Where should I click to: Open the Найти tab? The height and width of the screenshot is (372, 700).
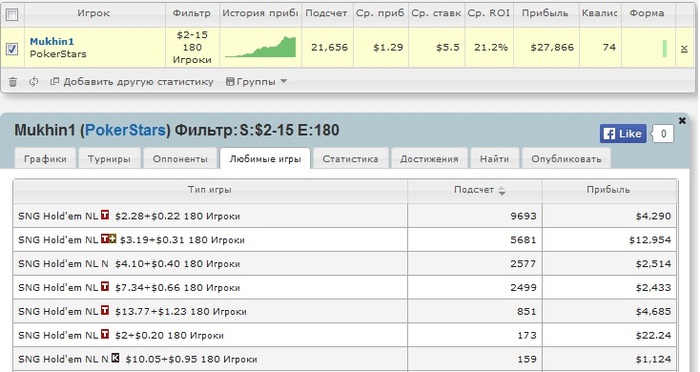coord(494,159)
